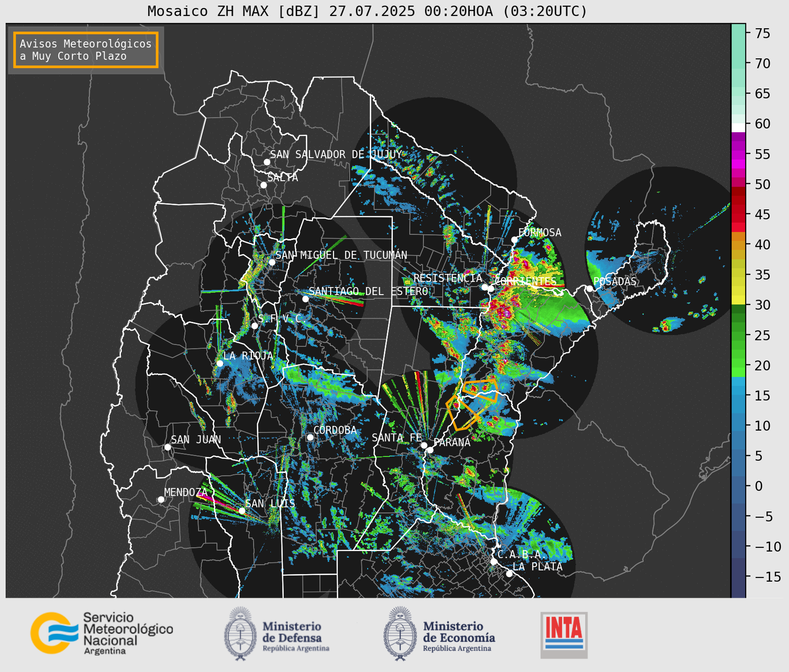Image resolution: width=789 pixels, height=672 pixels.
Task: Click the S.F.V.C. city dot
Action: [255, 326]
